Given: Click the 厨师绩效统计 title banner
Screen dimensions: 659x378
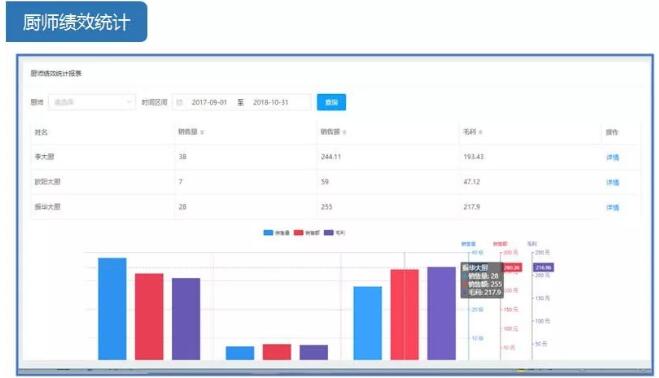Looking at the screenshot, I should [76, 21].
